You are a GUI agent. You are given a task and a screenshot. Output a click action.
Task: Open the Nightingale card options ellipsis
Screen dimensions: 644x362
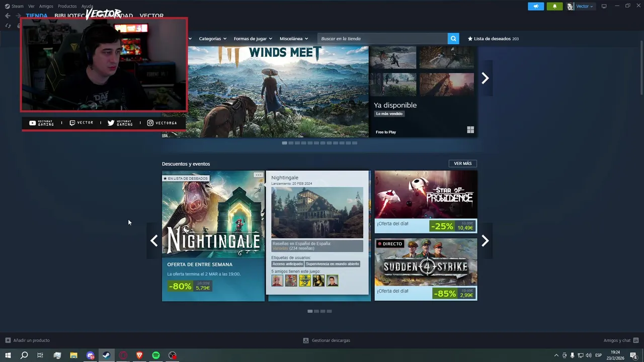coord(258,175)
